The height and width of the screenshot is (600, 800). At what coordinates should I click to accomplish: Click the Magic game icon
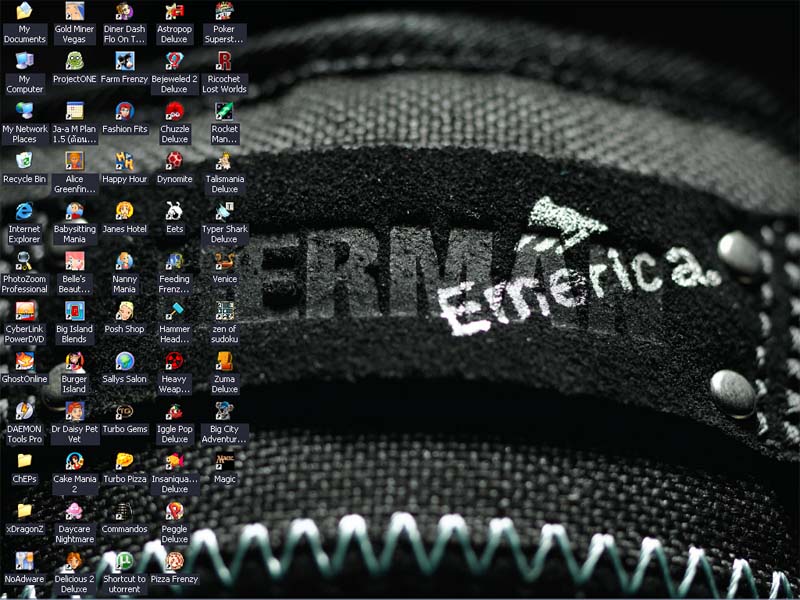pos(224,461)
